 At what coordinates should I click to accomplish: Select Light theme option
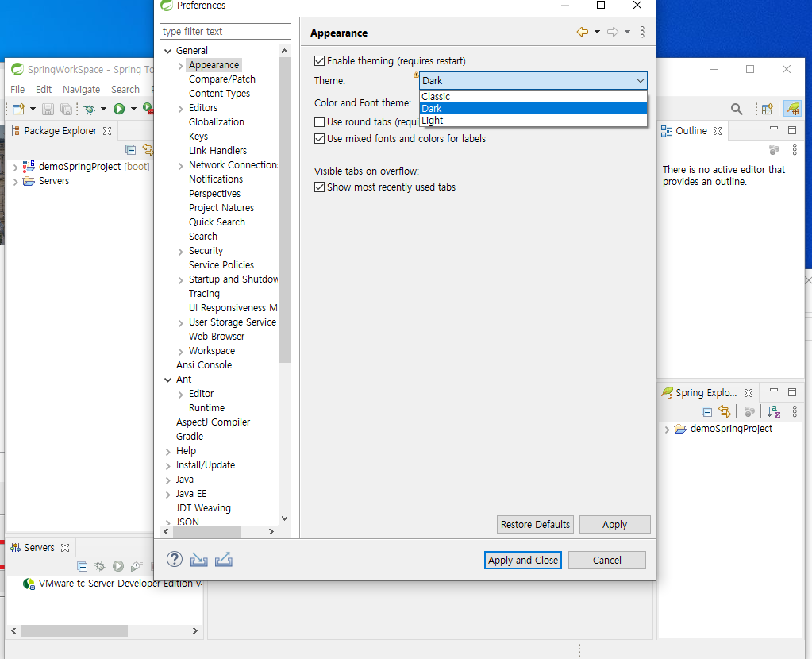[x=533, y=120]
